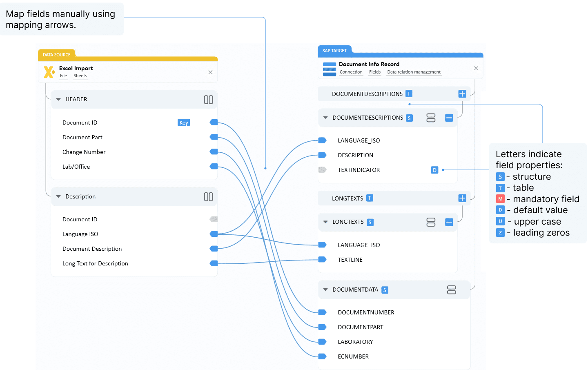Click the Document Info Record icon
The height and width of the screenshot is (372, 588).
click(x=329, y=69)
